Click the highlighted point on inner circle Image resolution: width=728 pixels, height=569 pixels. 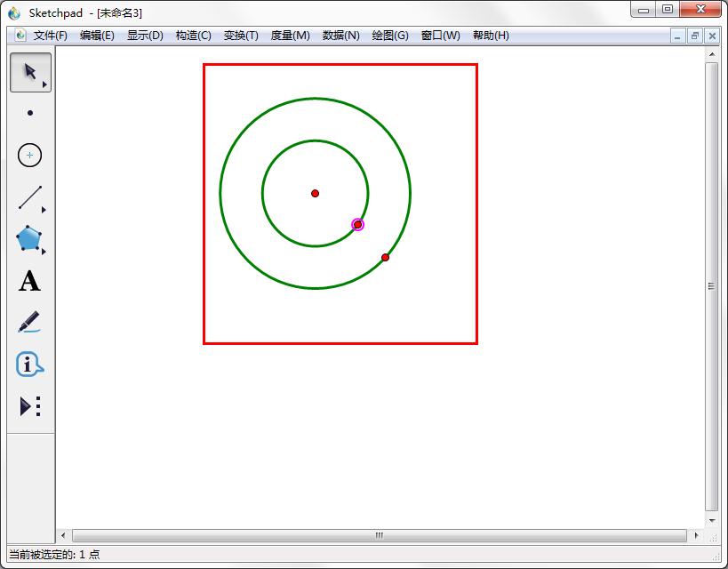click(357, 225)
